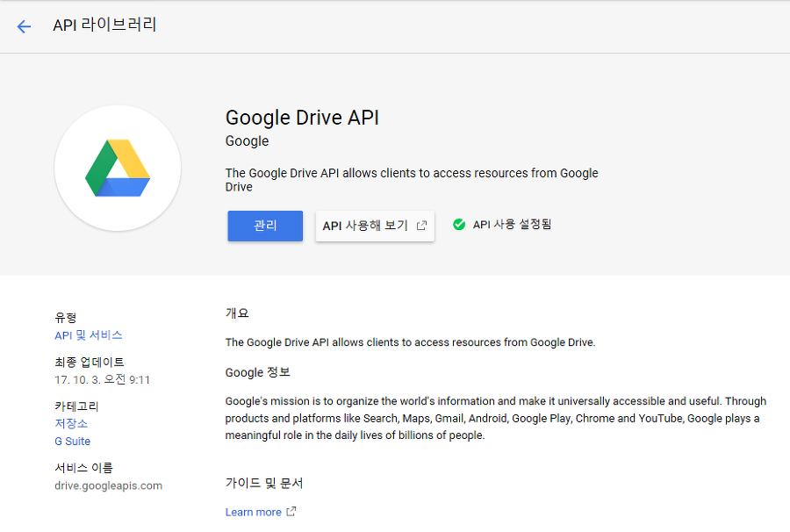Open the G Suite category link
790x532 pixels.
tap(73, 442)
